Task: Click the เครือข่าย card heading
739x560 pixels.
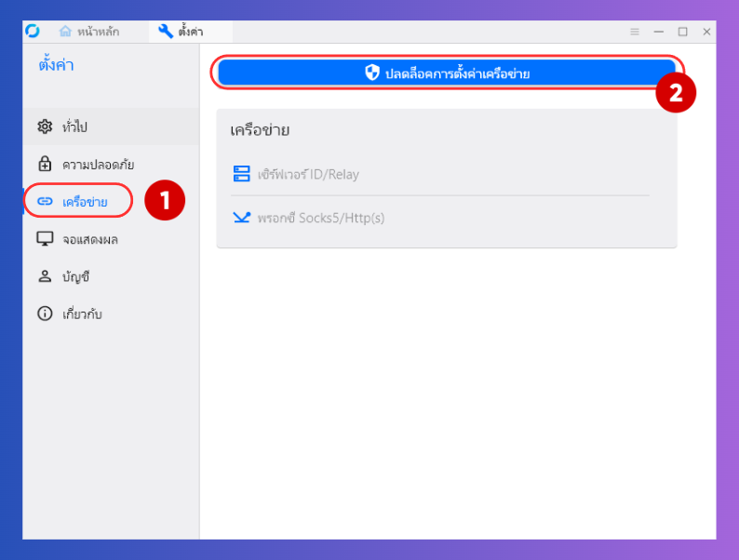Action: [260, 130]
